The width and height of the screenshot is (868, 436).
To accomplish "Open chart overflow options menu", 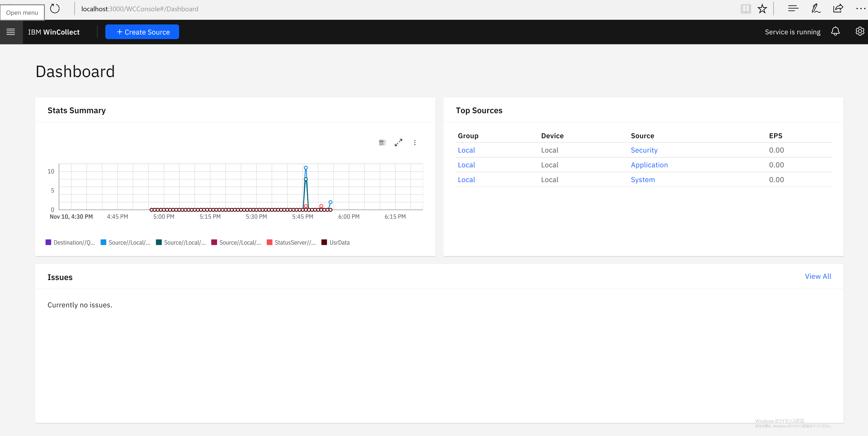I will (415, 142).
